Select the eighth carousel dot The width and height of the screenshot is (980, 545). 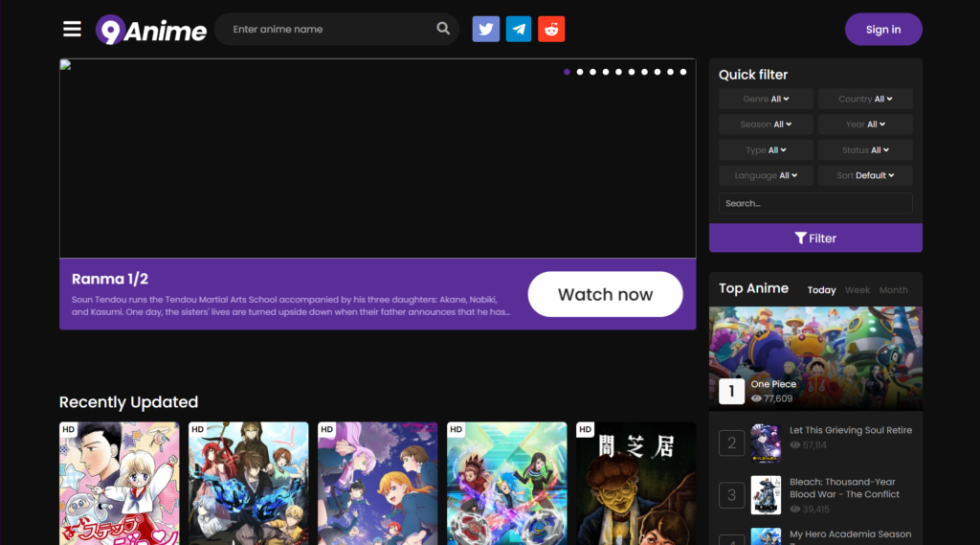[x=657, y=72]
